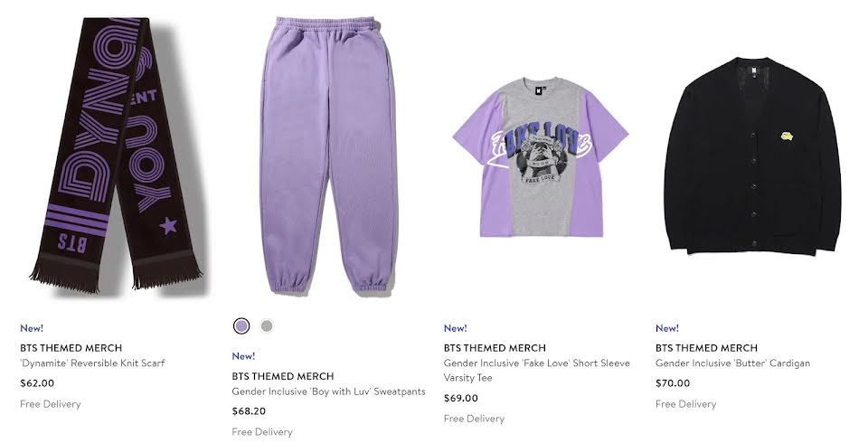
Task: Click the New! badge on the scarf
Action: [x=32, y=328]
